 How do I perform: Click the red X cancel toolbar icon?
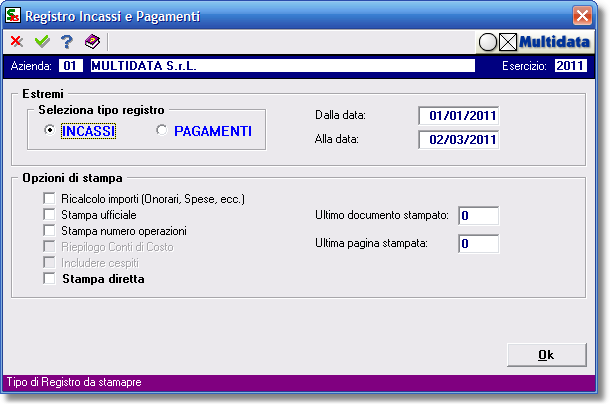[16, 41]
